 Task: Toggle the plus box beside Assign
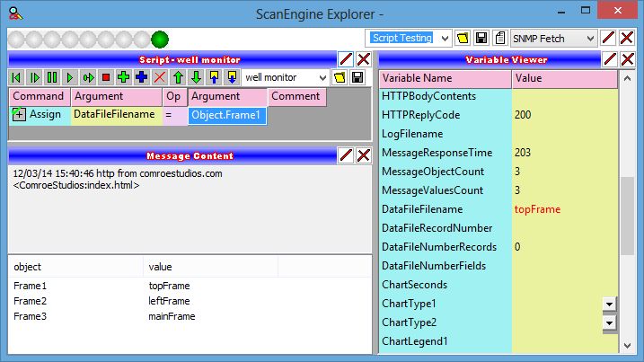(x=19, y=115)
